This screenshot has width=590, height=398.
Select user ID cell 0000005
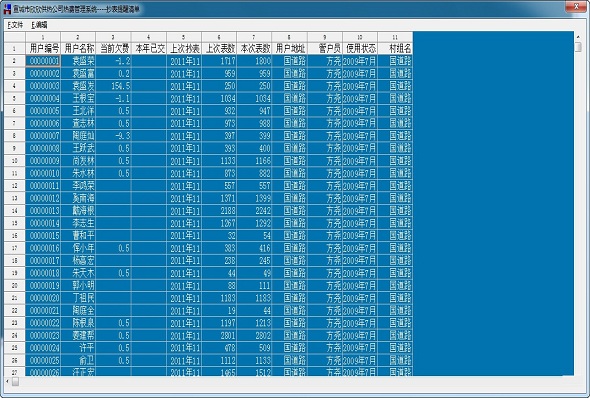tap(43, 111)
